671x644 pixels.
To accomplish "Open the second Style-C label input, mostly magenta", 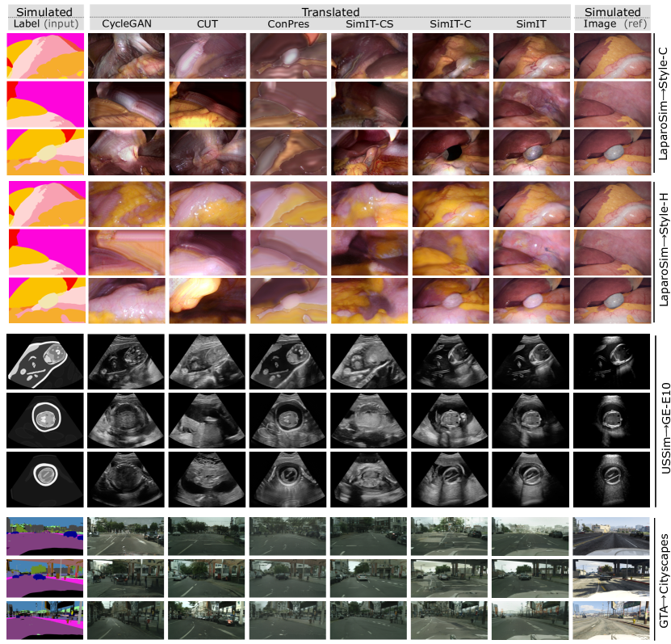I will pyautogui.click(x=45, y=104).
